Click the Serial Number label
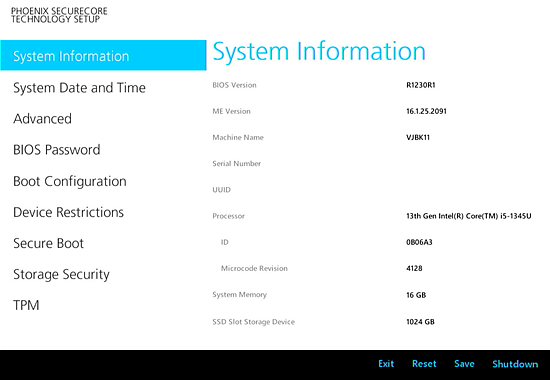The width and height of the screenshot is (550, 380). click(236, 164)
